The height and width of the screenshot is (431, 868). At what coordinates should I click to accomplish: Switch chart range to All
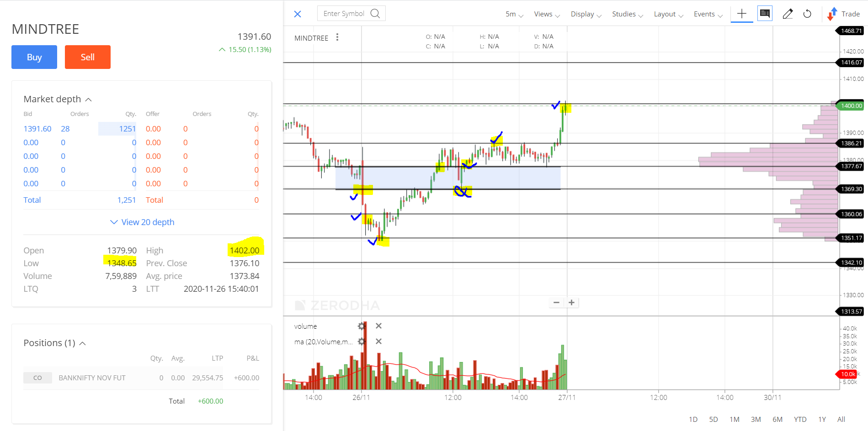[841, 419]
